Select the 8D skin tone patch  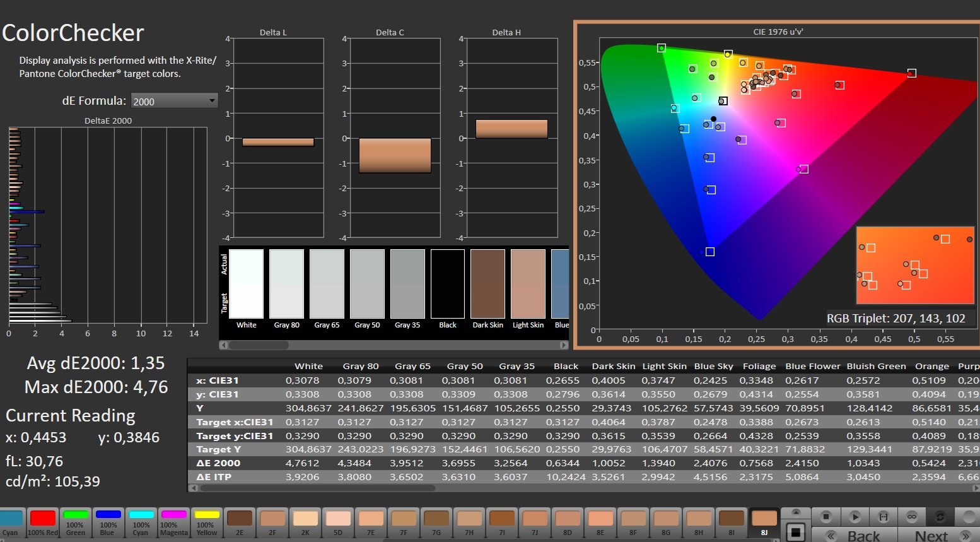[x=568, y=522]
